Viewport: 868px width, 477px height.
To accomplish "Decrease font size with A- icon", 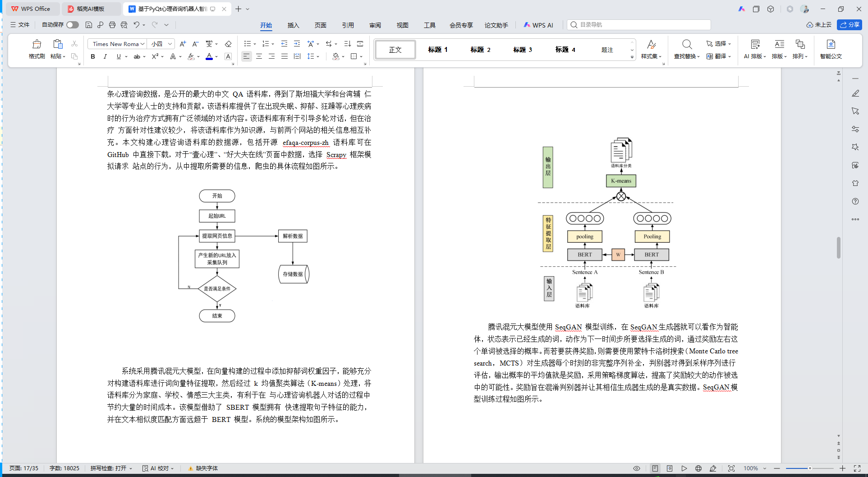I will pyautogui.click(x=195, y=44).
